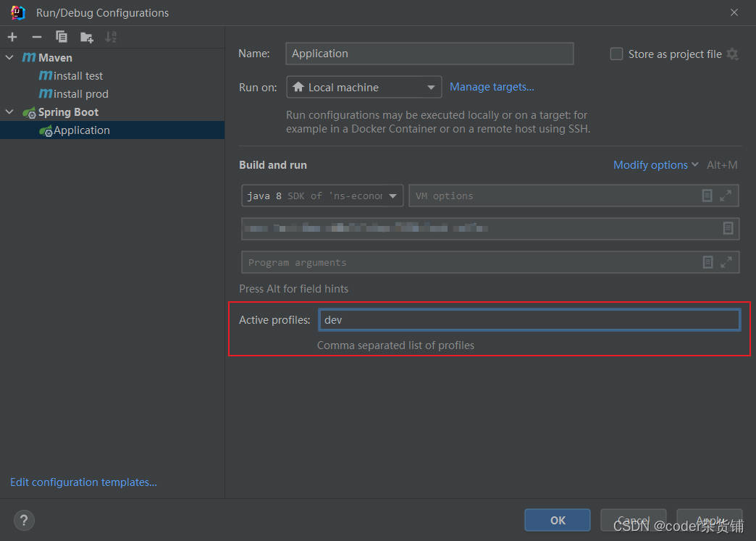Create a new configuration folder
Image resolution: width=756 pixels, height=541 pixels.
(x=86, y=36)
